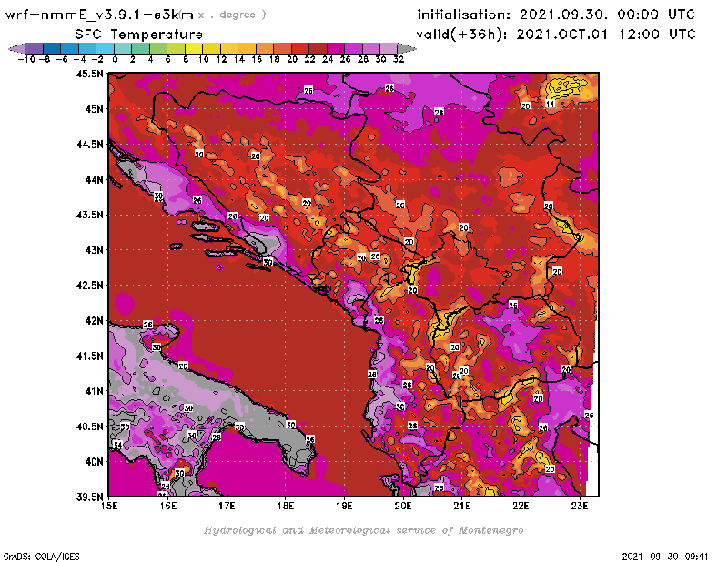Pick the green legend swatch between 4 and 6
This screenshot has width=728, height=562.
158,48
